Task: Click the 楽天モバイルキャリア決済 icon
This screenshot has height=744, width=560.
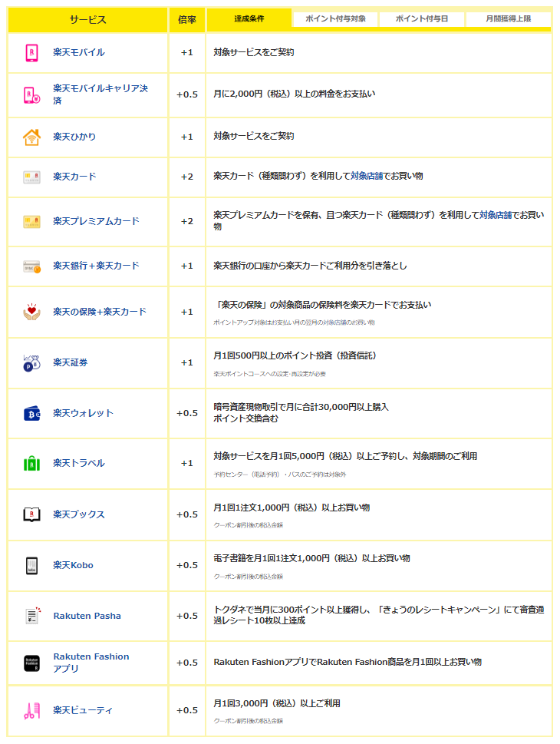Action: (31, 95)
